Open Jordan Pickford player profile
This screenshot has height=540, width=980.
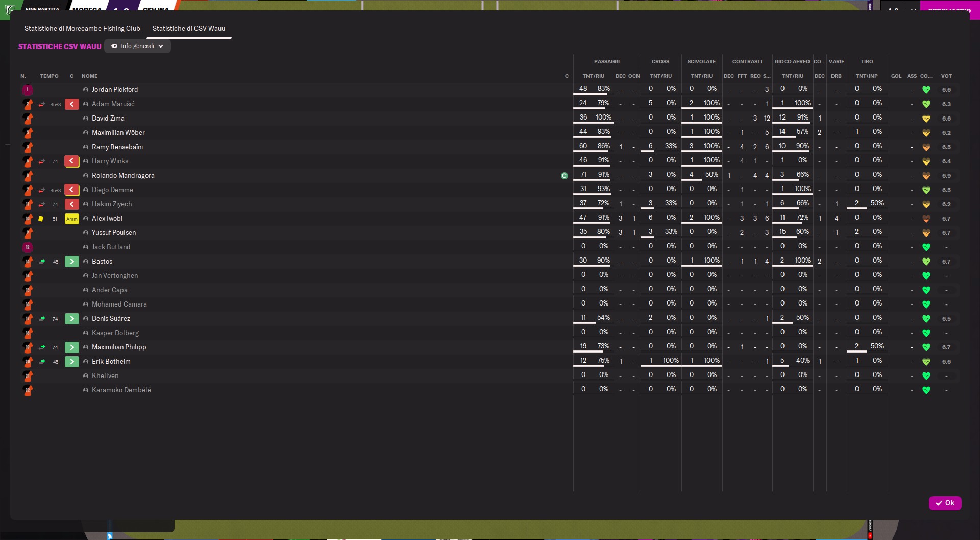115,89
